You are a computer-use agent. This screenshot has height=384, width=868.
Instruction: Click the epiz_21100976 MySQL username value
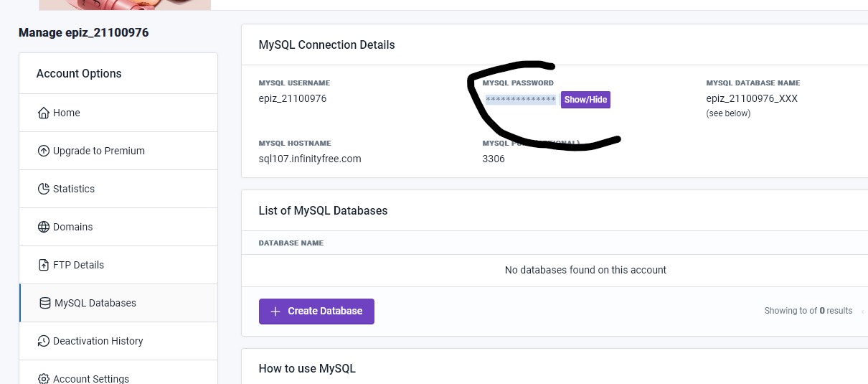[293, 98]
